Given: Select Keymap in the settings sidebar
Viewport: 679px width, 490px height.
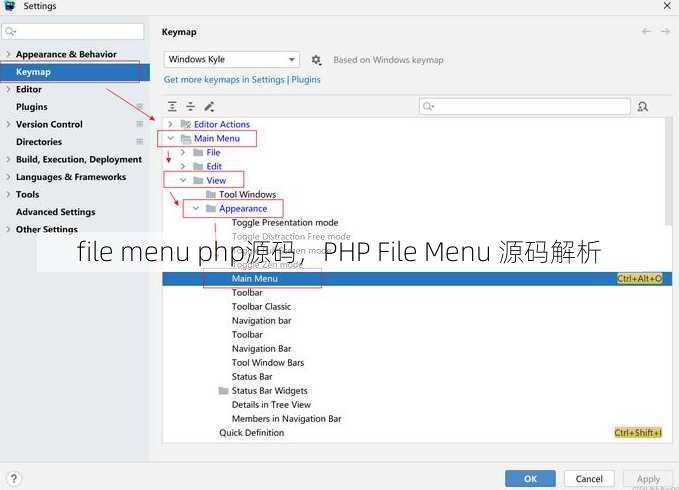Looking at the screenshot, I should [74, 72].
